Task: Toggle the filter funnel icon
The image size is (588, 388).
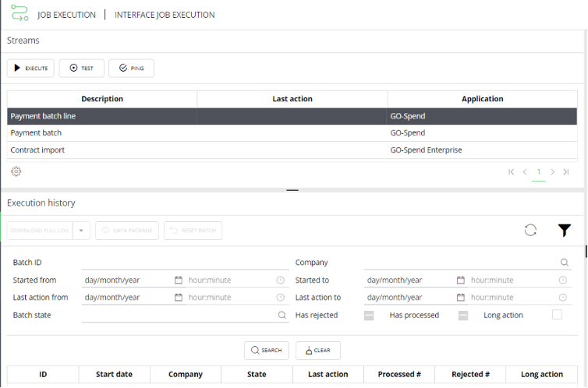Action: 565,230
